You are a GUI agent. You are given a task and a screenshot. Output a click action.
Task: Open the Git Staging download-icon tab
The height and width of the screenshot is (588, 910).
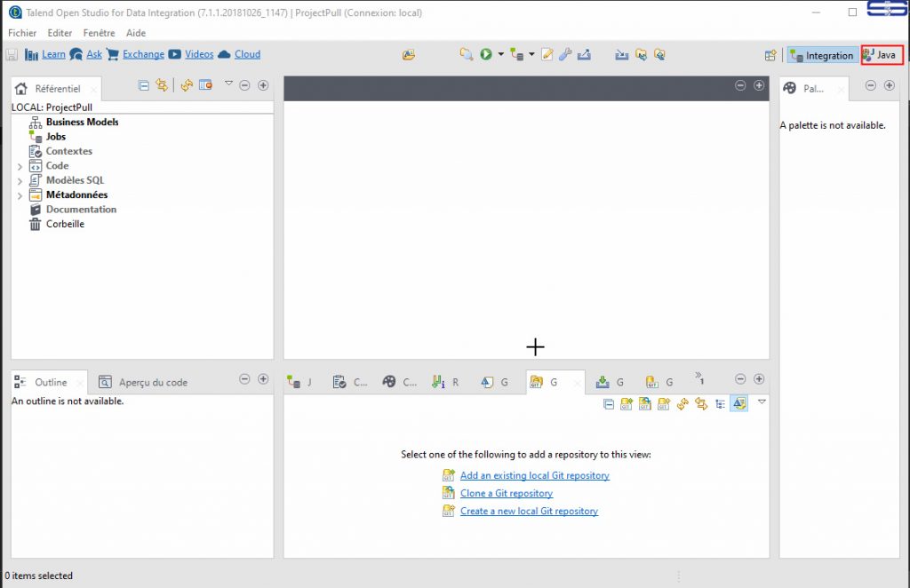click(x=610, y=382)
